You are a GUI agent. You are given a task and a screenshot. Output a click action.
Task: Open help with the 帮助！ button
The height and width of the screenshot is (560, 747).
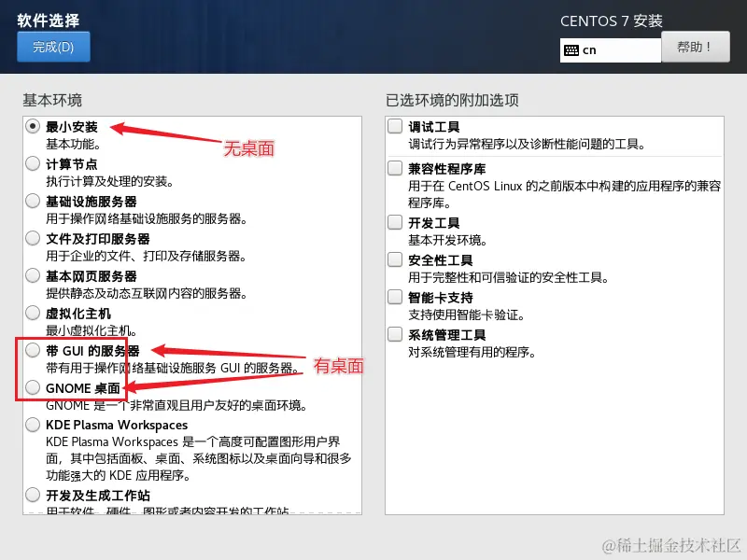pos(695,47)
